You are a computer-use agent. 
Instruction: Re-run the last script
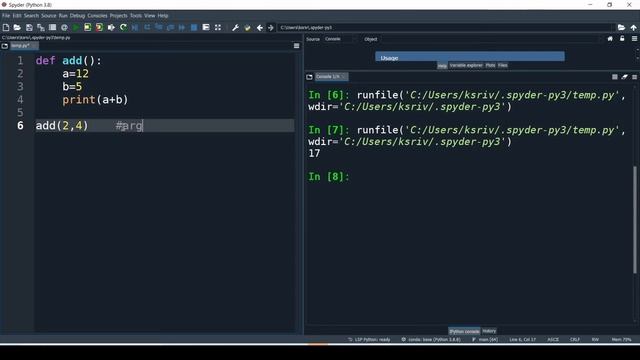pos(123,27)
